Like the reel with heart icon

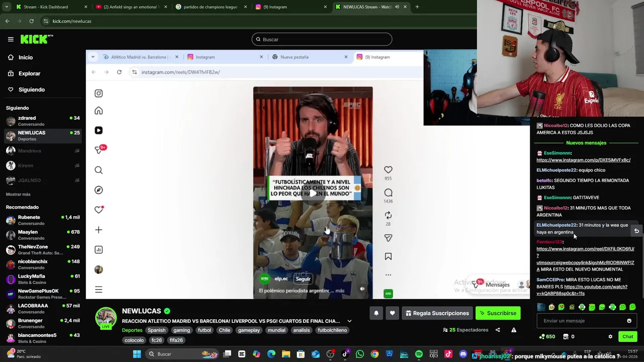(388, 170)
